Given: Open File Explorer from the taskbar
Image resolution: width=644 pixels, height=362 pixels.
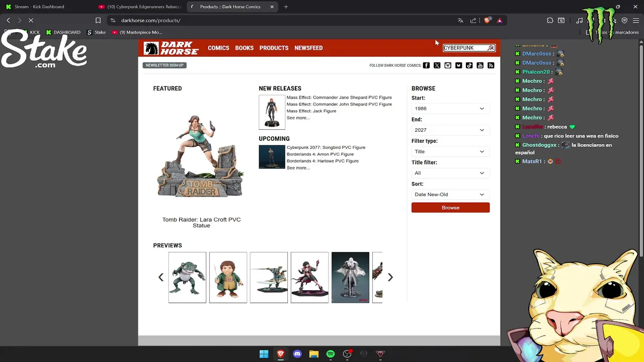Looking at the screenshot, I should [x=314, y=354].
